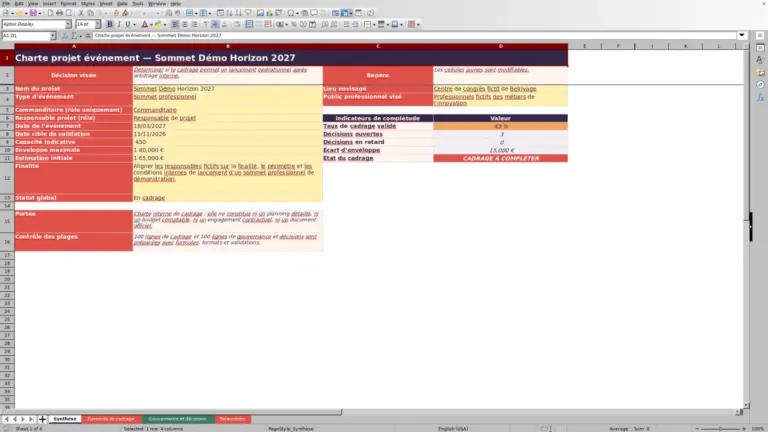This screenshot has width=768, height=432.
Task: Click the scroll-to-first-sheet arrow
Action: [6, 419]
